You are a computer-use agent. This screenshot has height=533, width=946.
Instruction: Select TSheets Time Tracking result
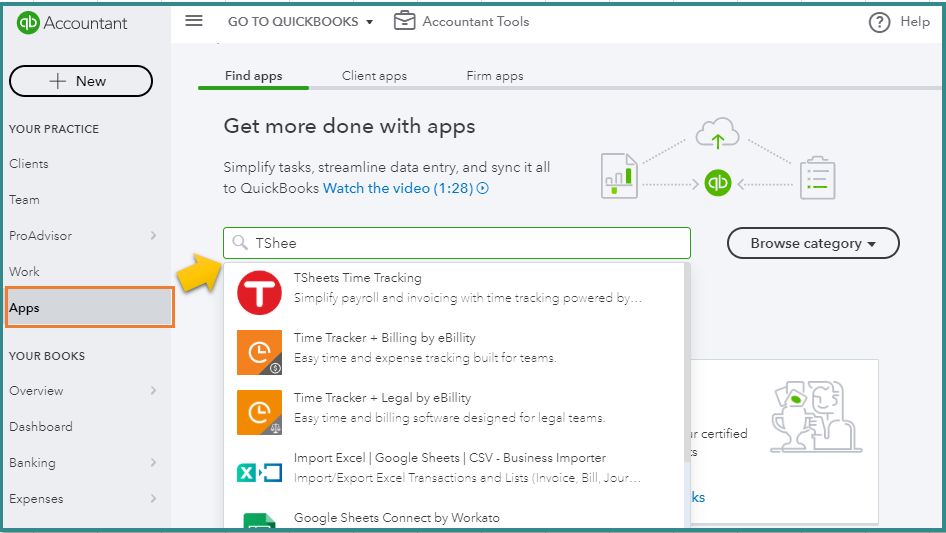coord(456,293)
